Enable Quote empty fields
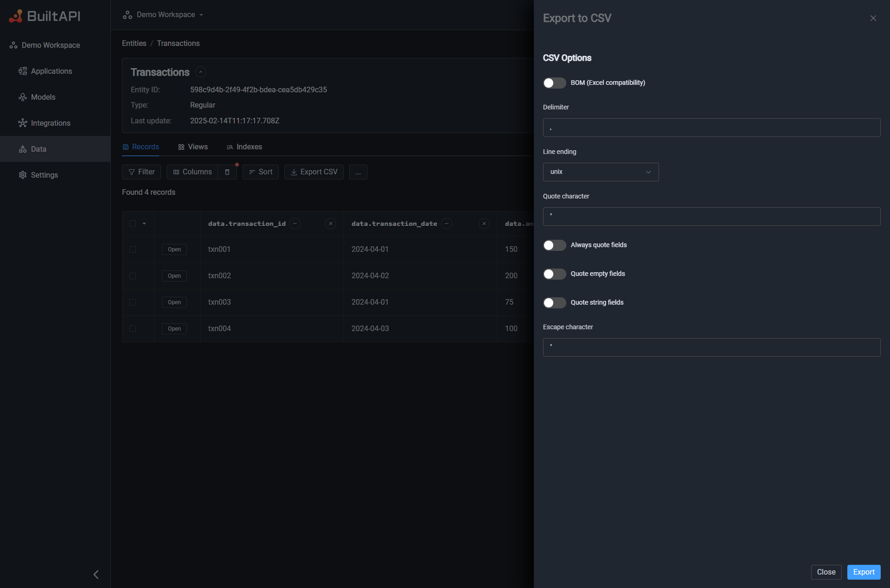The image size is (890, 588). (554, 274)
